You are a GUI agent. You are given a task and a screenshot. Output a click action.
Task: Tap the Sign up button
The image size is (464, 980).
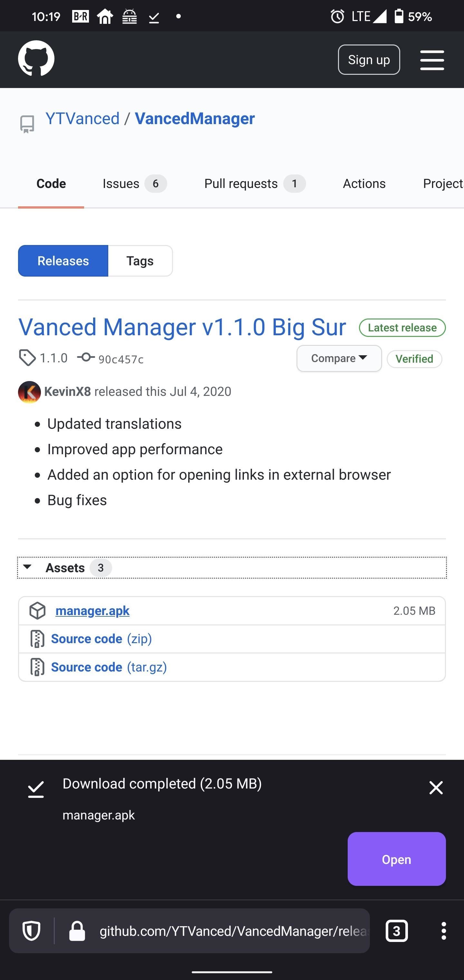pyautogui.click(x=369, y=60)
